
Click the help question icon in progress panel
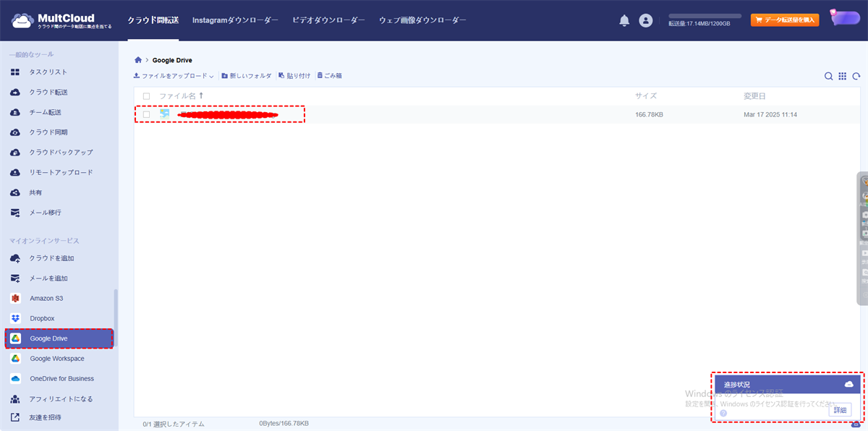[x=723, y=413]
